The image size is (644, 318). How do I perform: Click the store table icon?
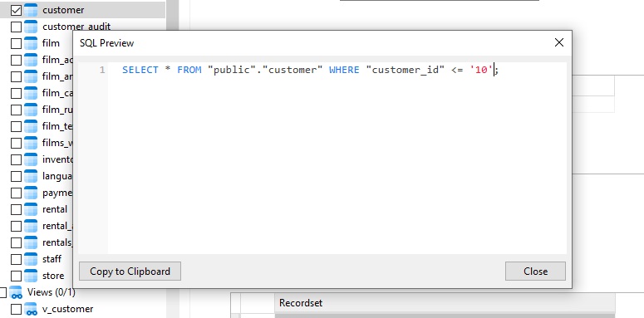[31, 276]
